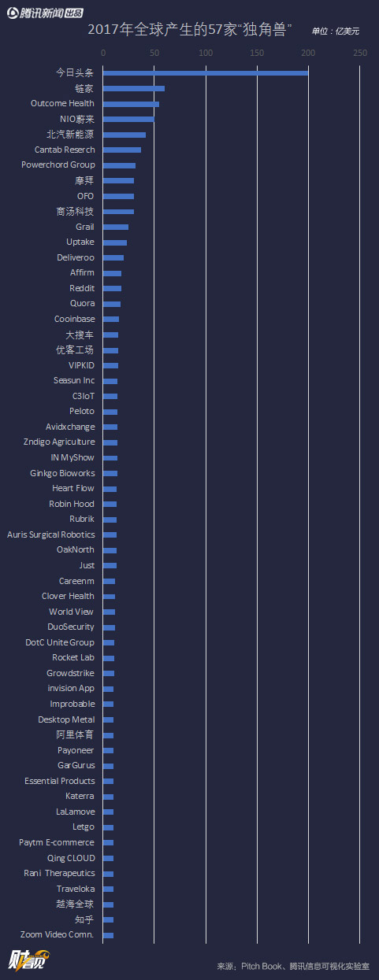This screenshot has width=379, height=980.
Task: Click the 财看见 logo at bottom left
Action: [28, 963]
